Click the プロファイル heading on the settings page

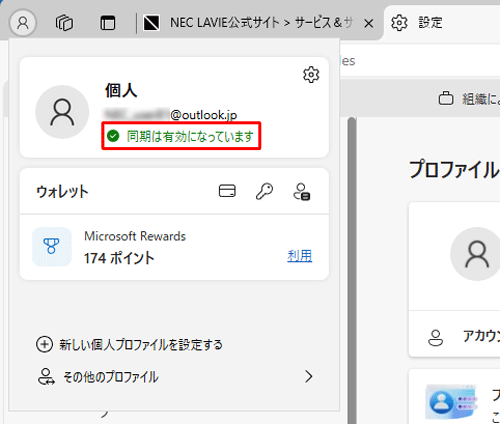pos(454,169)
